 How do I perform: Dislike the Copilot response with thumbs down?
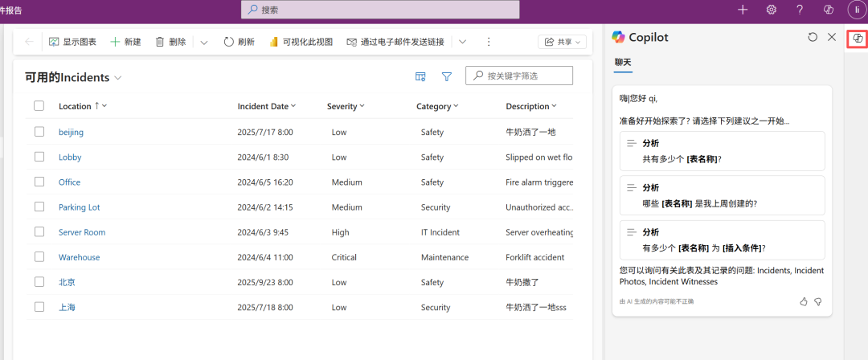(817, 301)
